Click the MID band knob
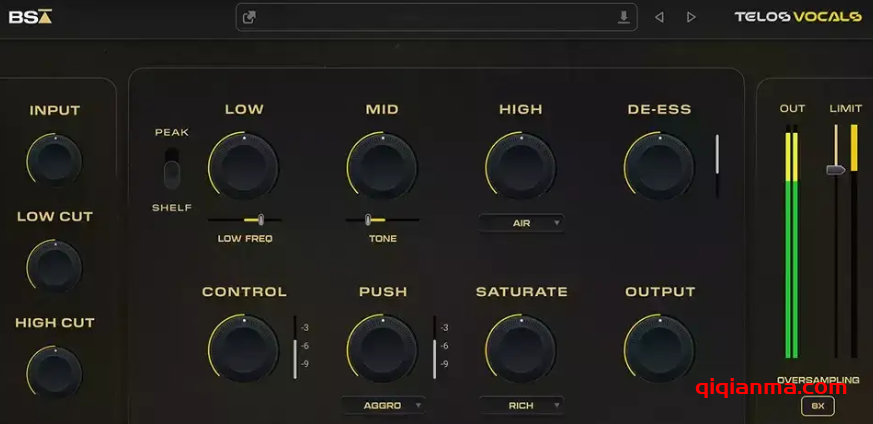 382,166
